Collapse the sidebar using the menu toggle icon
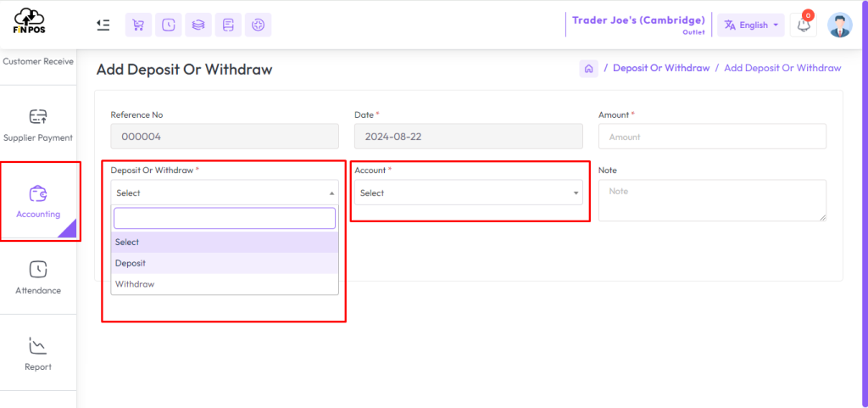This screenshot has height=408, width=868. (x=103, y=25)
